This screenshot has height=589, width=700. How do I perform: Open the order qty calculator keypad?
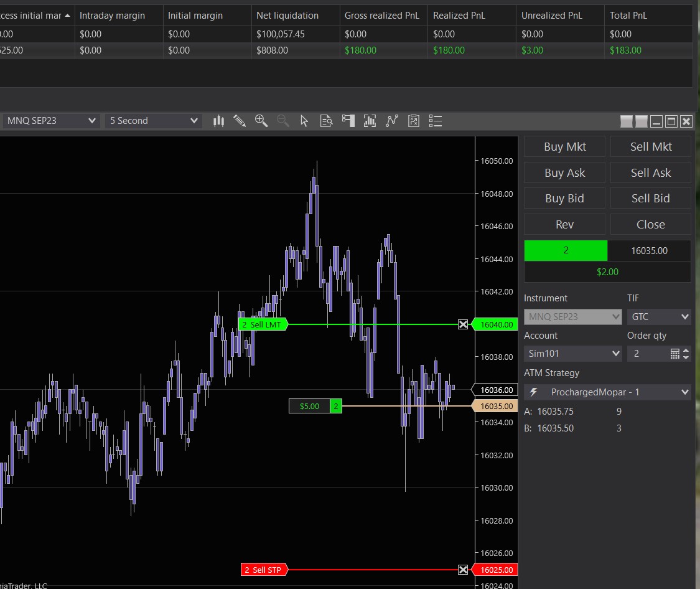675,354
